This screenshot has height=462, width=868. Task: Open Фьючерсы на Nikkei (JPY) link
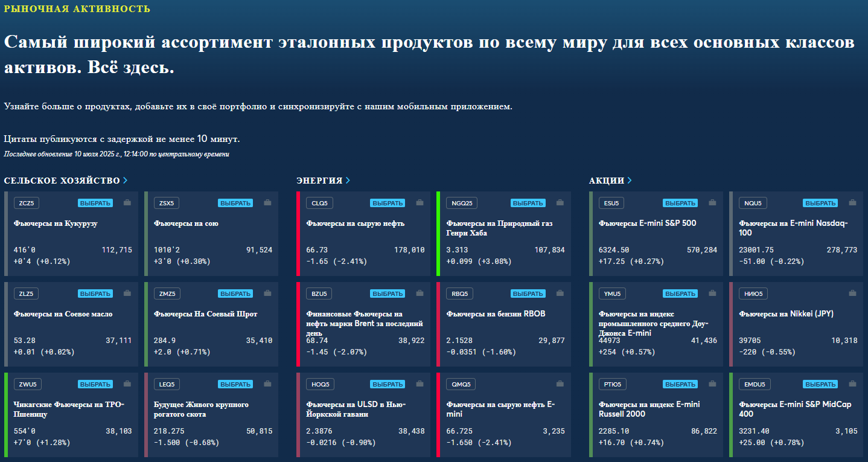tap(786, 314)
